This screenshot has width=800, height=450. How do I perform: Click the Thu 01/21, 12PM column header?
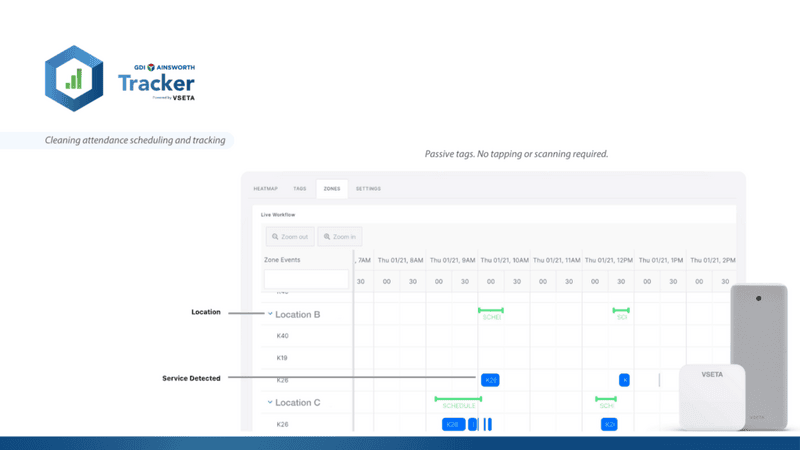[609, 260]
